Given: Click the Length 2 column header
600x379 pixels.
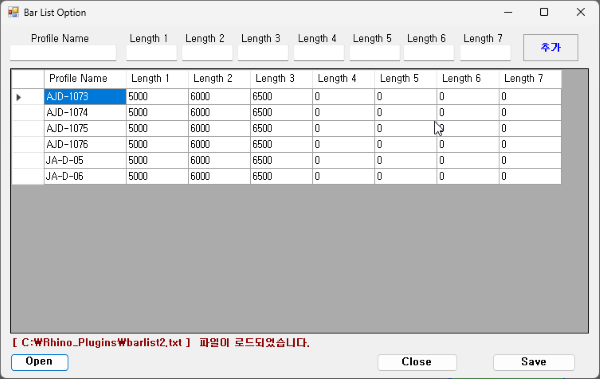Looking at the screenshot, I should pos(219,79).
